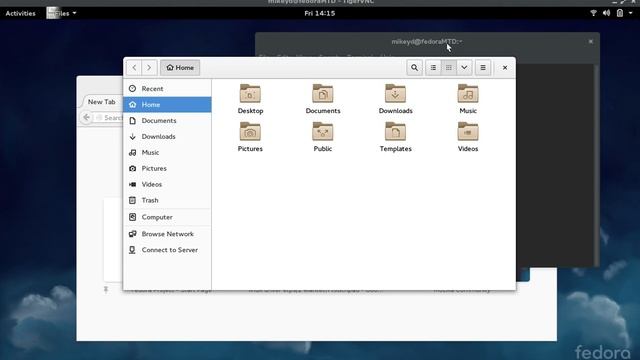Select Home in the sidebar
This screenshot has width=640, height=360.
click(x=167, y=104)
